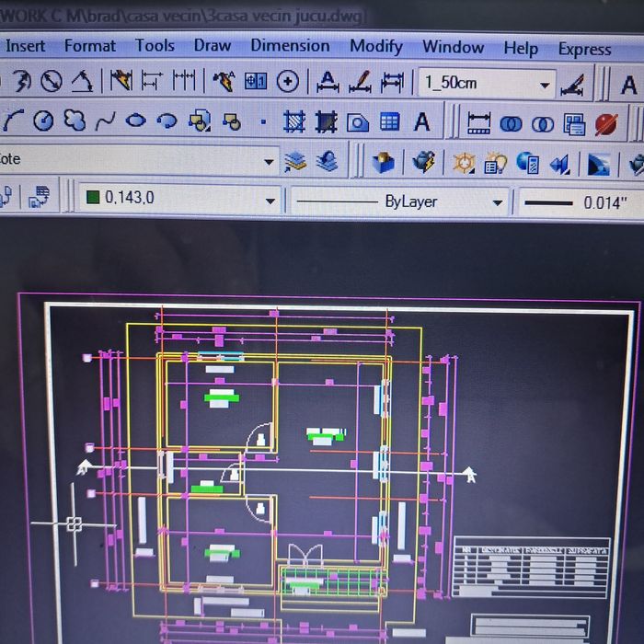Select the Insert Block tool
644x644 pixels.
(200, 121)
